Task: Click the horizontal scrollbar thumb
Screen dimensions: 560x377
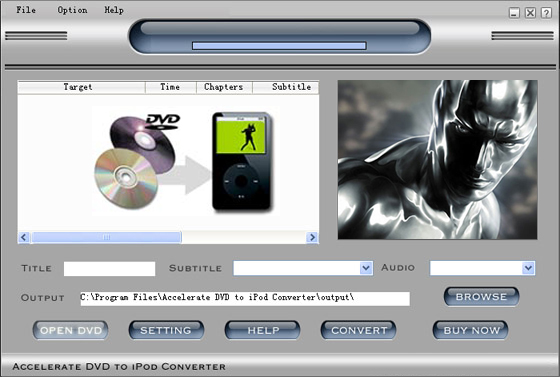Action: click(x=106, y=237)
